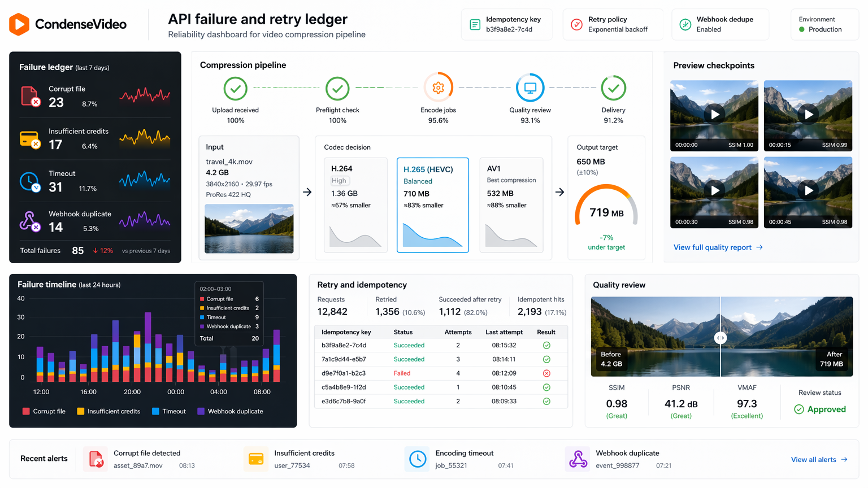The width and height of the screenshot is (868, 488).
Task: Click the Production environment status dot
Action: (x=801, y=29)
